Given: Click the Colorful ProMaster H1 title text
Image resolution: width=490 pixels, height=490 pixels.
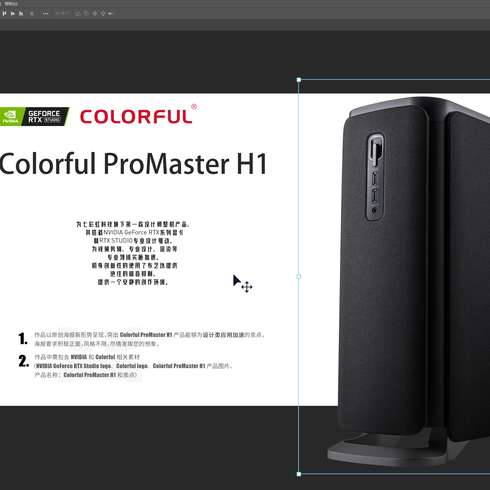Looking at the screenshot, I should tap(133, 164).
